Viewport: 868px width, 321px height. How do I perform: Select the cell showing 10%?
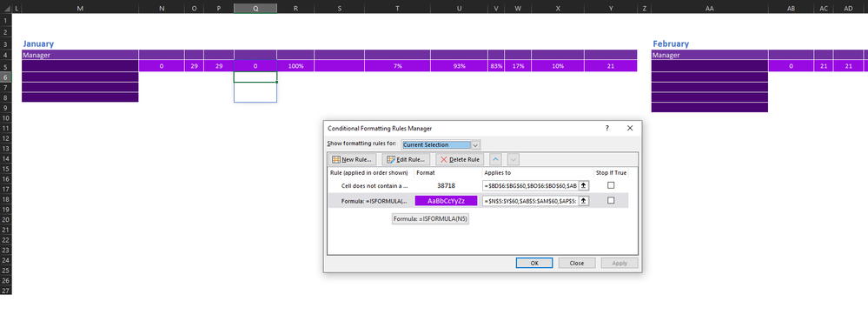point(558,66)
